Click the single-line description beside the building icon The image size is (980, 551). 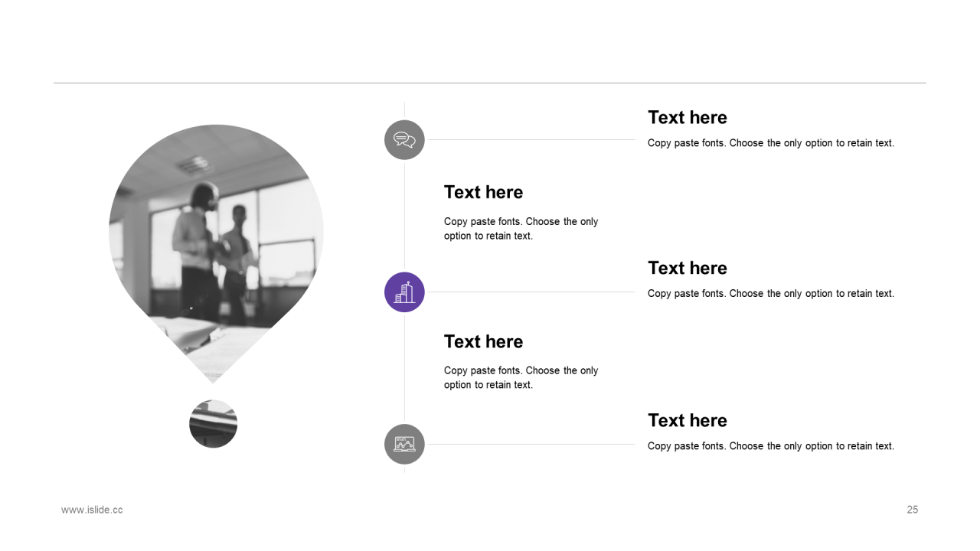771,294
